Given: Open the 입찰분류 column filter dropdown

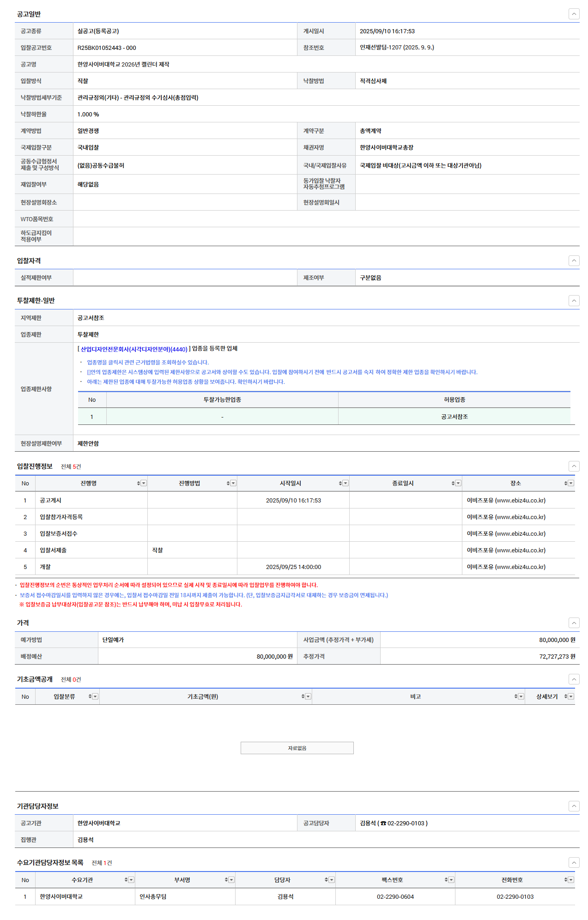Looking at the screenshot, I should 95,696.
